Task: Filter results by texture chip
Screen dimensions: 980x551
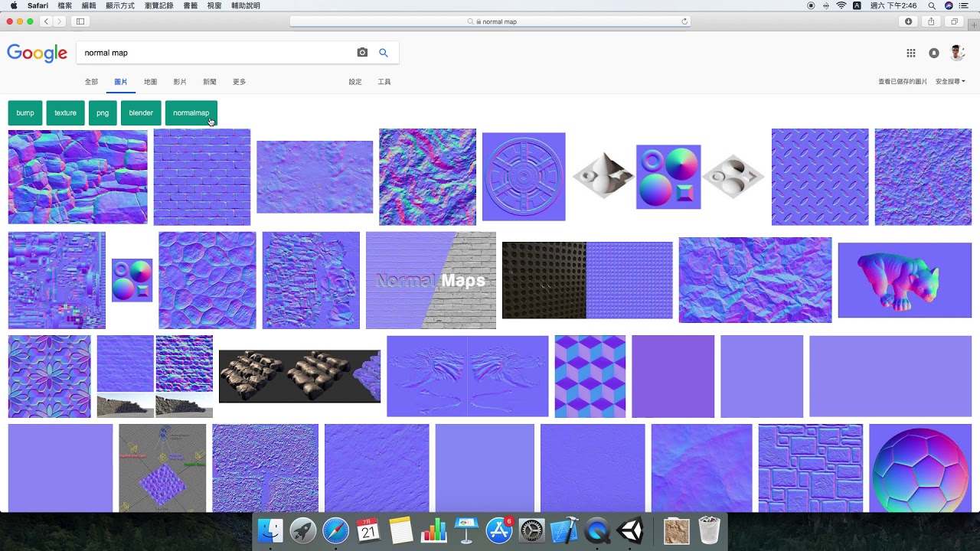Action: tap(65, 112)
